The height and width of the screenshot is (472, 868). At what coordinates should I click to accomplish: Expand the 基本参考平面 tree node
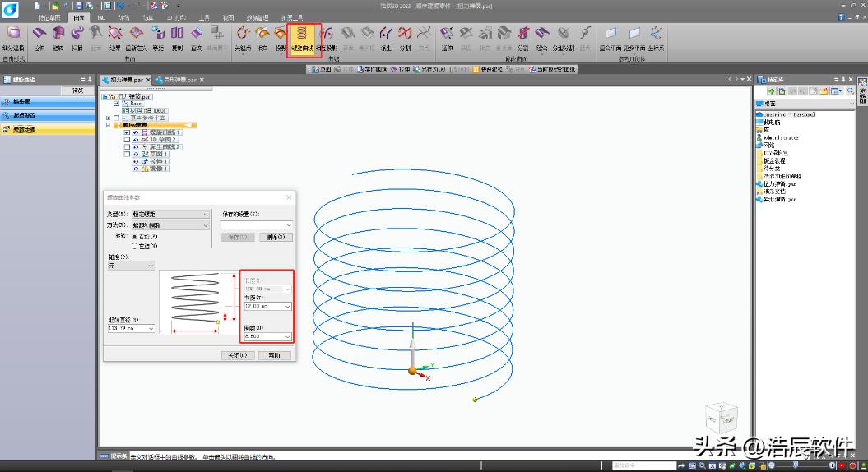(108, 118)
